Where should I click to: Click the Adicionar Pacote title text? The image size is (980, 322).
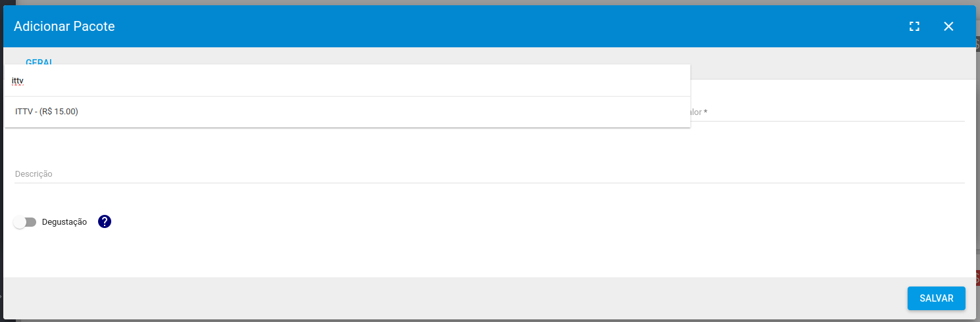64,26
